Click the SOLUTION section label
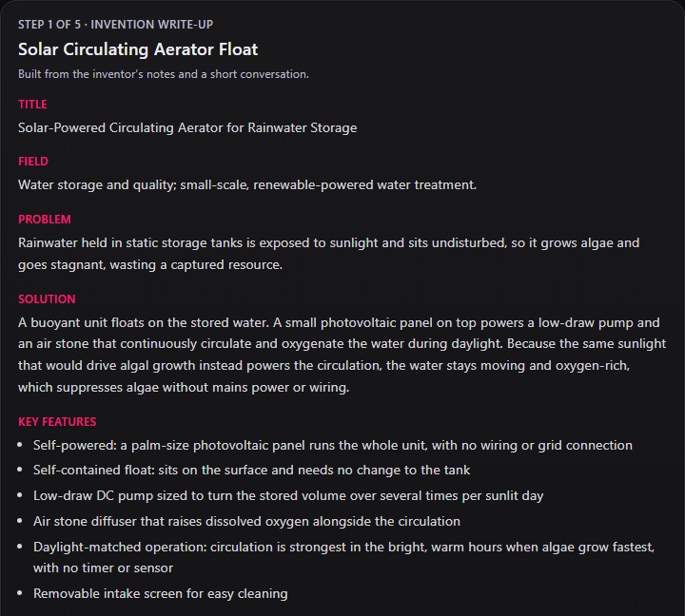 [47, 299]
